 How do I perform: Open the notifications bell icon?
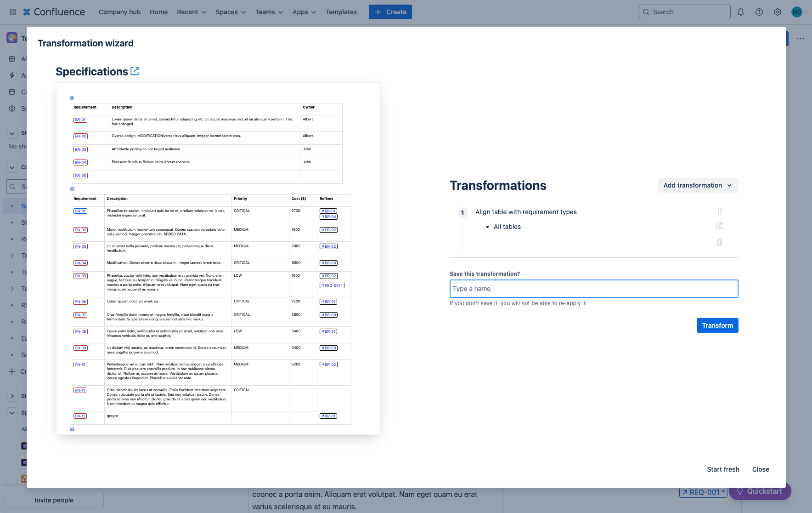(x=740, y=12)
